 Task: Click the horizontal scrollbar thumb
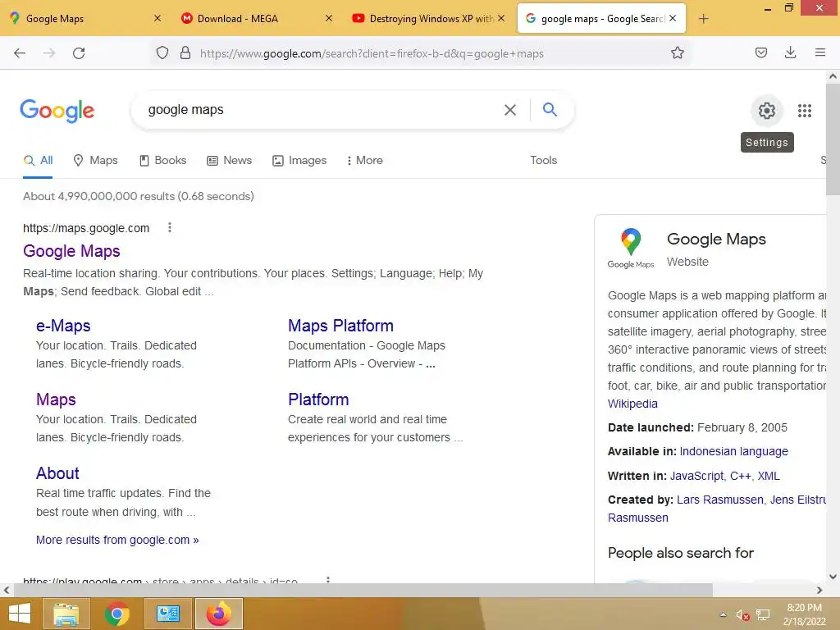pos(363,590)
